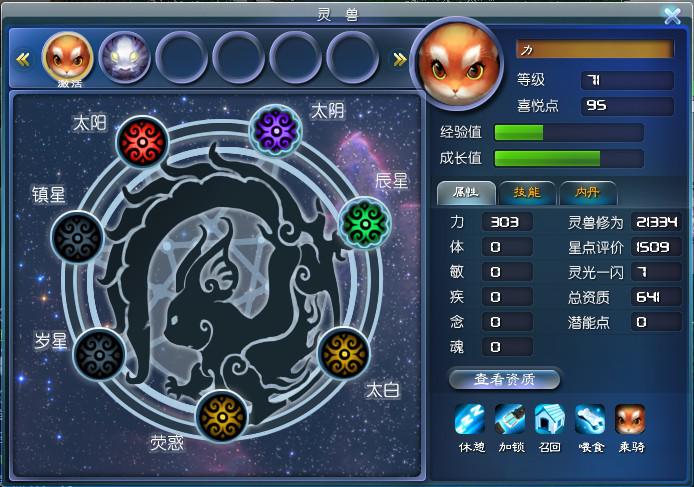Screen dimensions: 694x487
Task: Click the red 太阳 star orb
Action: tap(142, 142)
